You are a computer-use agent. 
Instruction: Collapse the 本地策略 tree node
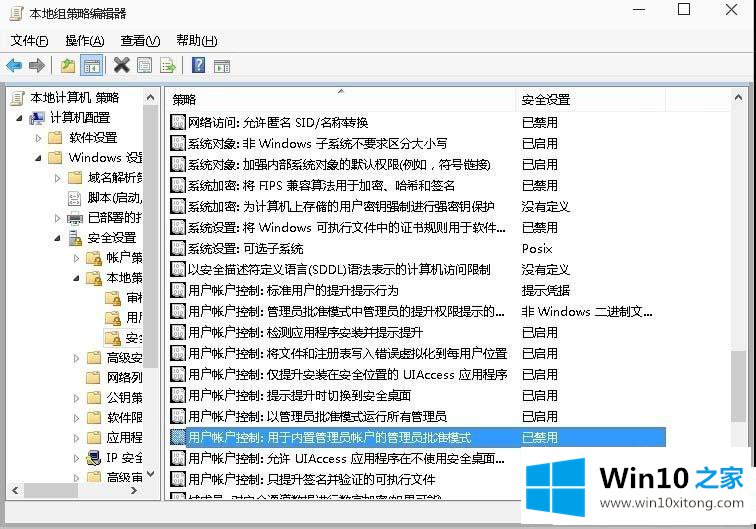[76, 278]
